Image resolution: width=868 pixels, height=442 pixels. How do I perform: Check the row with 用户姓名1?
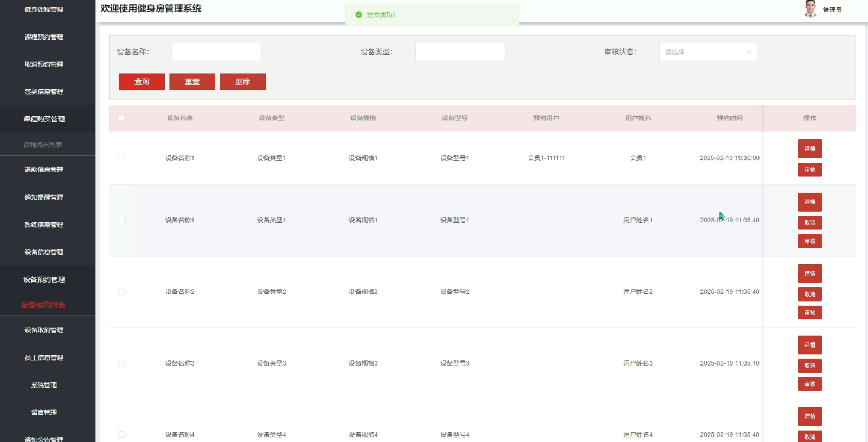[121, 220]
